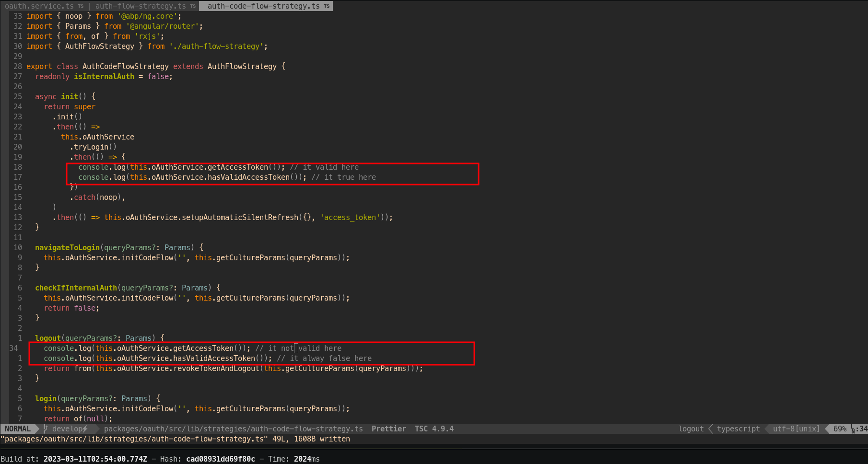Click the Prettier indicator in the statusline

coord(388,429)
